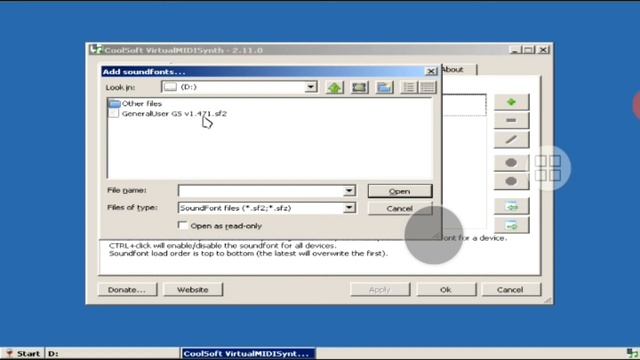Image resolution: width=640 pixels, height=360 pixels.
Task: Enable Open as read-only checkbox
Action: point(182,225)
